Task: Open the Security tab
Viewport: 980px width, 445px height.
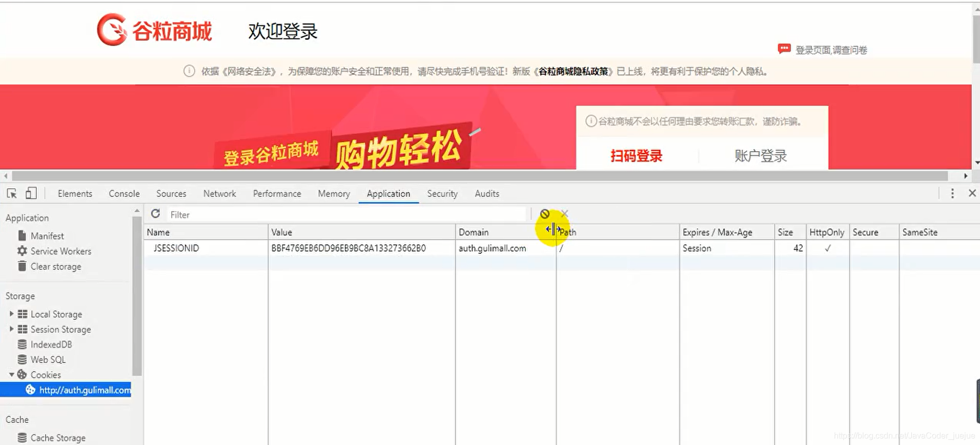Action: tap(442, 194)
